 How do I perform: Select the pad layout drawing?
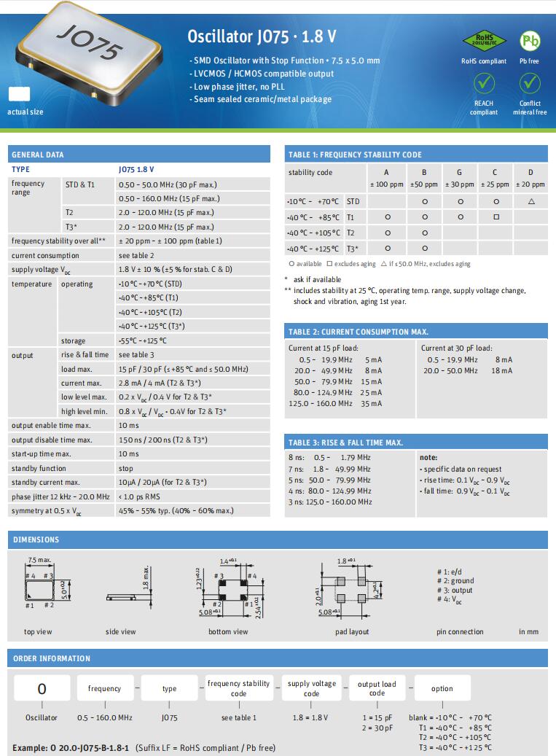point(353,590)
